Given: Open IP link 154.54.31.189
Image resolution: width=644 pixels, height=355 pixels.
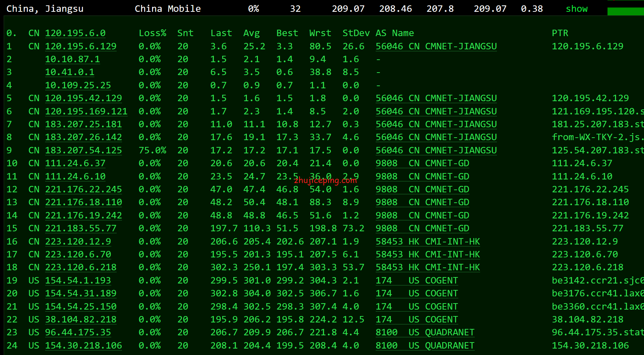Looking at the screenshot, I should point(81,293).
